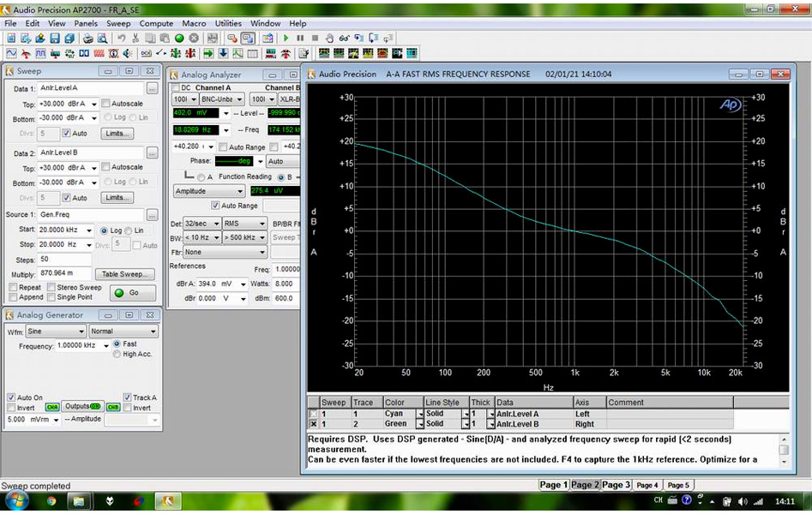812x514 pixels.
Task: Click the green right-arrow toolbar icon
Action: pos(208,53)
